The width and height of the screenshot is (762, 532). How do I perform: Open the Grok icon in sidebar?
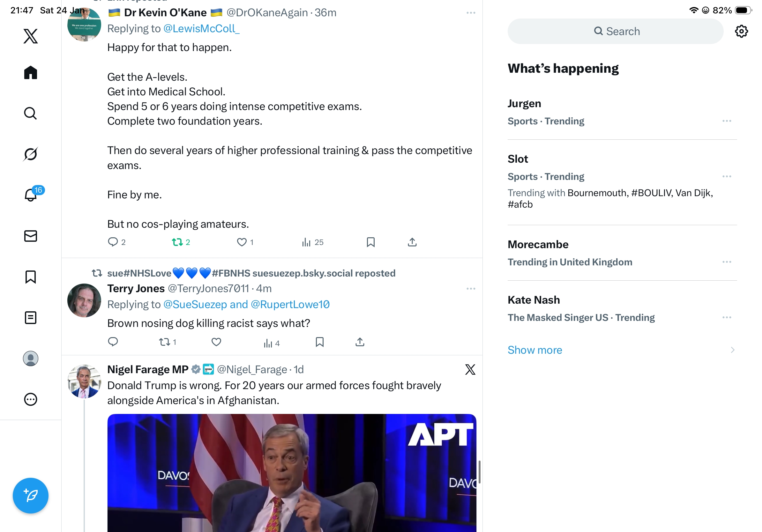(31, 154)
